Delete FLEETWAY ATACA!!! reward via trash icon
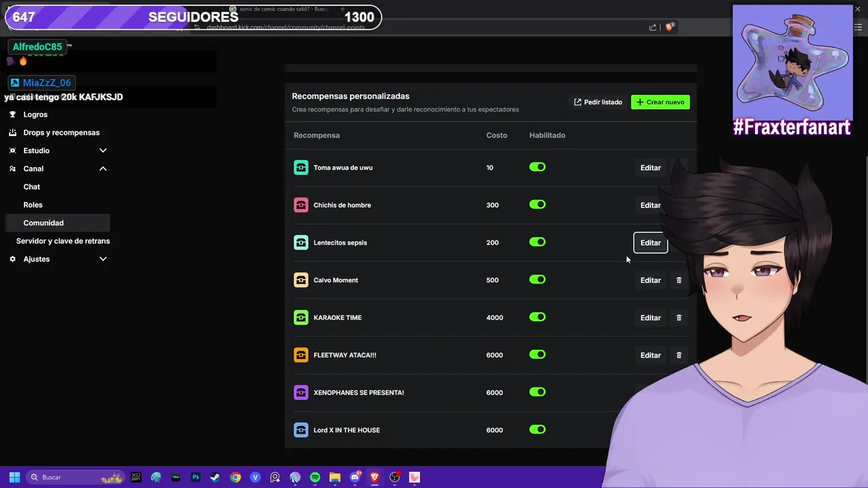Image resolution: width=868 pixels, height=488 pixels. (679, 354)
